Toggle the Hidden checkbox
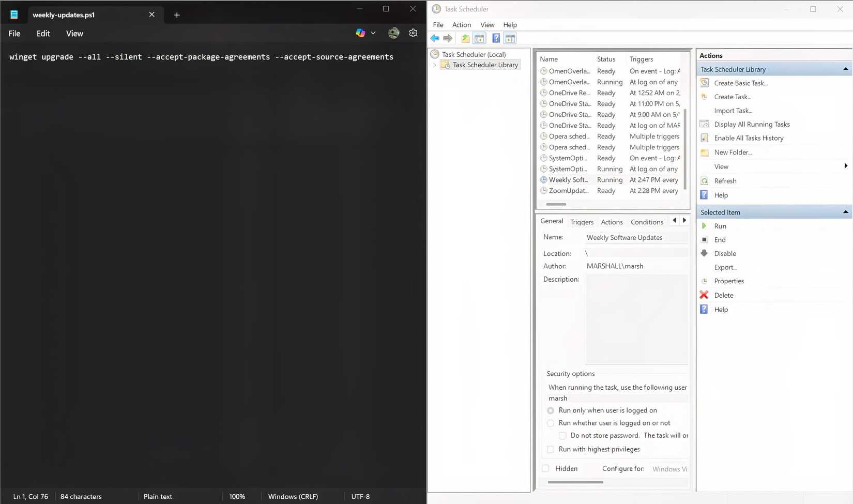853x504 pixels. click(545, 468)
